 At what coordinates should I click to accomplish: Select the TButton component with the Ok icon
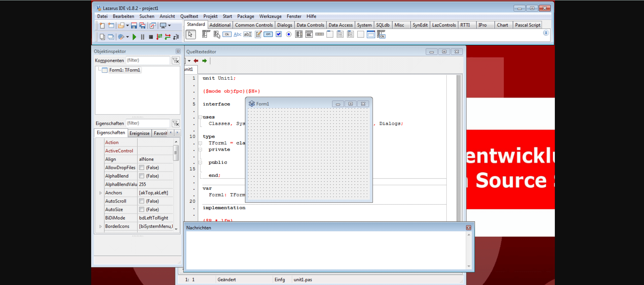pyautogui.click(x=227, y=34)
